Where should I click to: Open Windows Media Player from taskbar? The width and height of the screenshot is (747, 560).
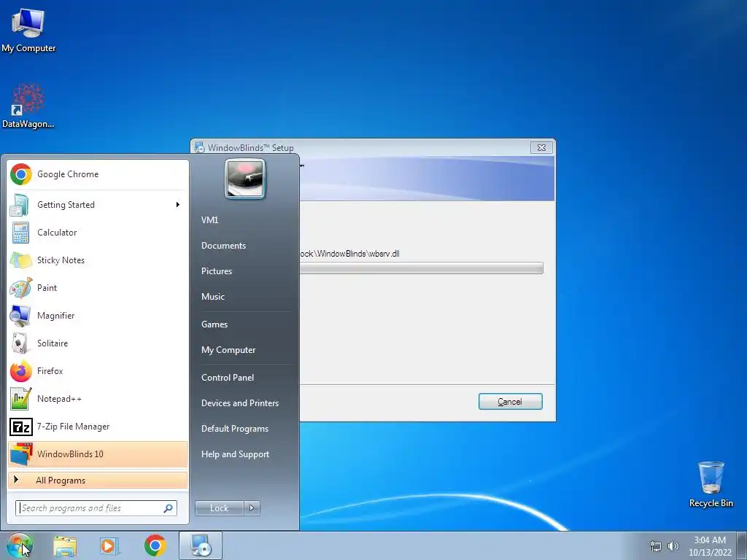[x=109, y=545]
